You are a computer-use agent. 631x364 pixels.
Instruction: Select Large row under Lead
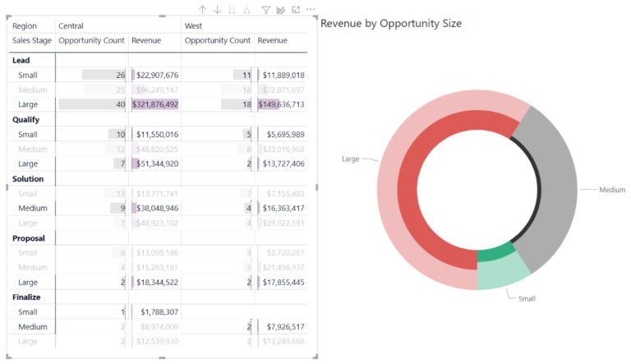(28, 104)
